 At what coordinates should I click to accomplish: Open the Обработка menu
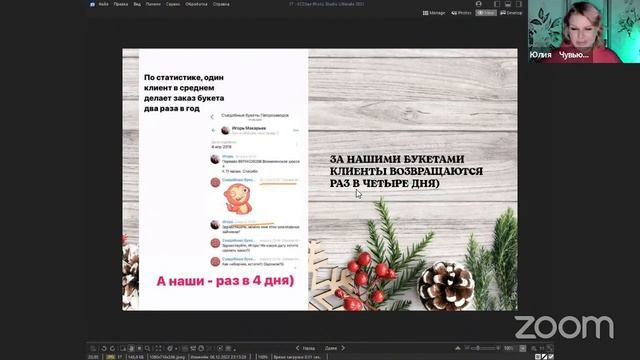196,4
